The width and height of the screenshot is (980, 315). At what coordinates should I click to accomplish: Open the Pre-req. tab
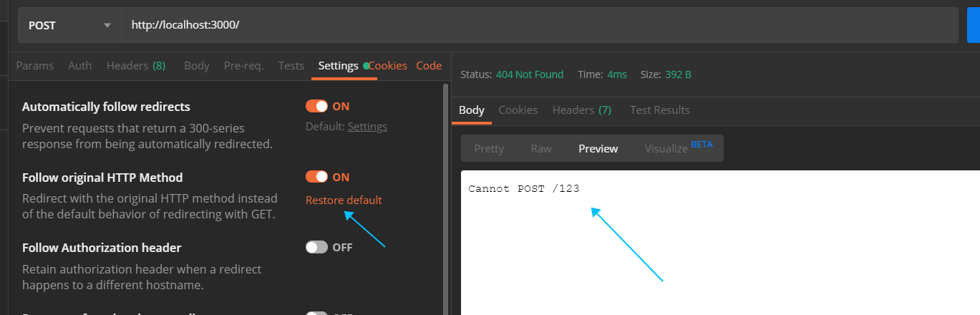tap(244, 65)
